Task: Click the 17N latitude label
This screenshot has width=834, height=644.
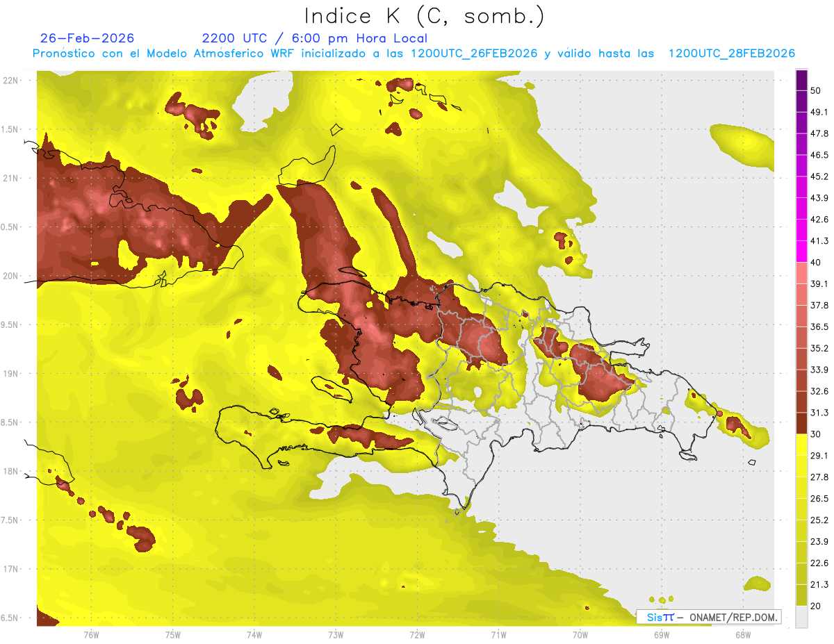Action: click(12, 569)
